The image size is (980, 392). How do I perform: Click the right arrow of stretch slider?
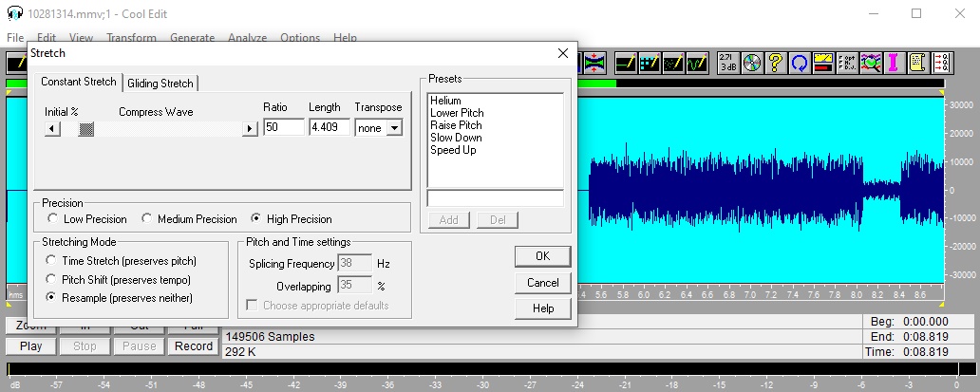(x=250, y=128)
